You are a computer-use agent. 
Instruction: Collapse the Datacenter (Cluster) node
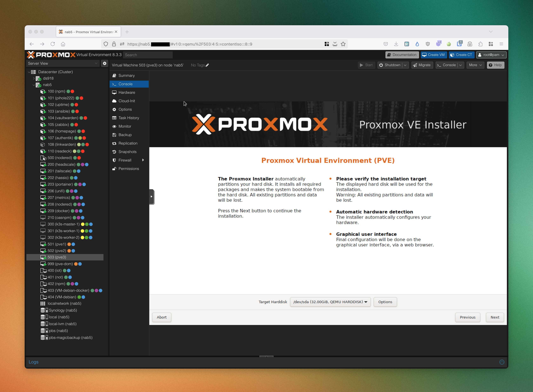tap(29, 72)
